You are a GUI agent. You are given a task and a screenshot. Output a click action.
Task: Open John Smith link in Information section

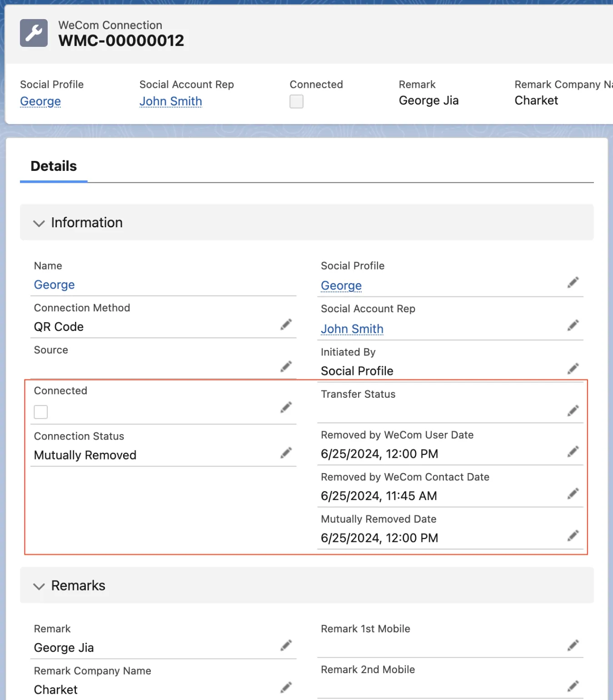(352, 329)
